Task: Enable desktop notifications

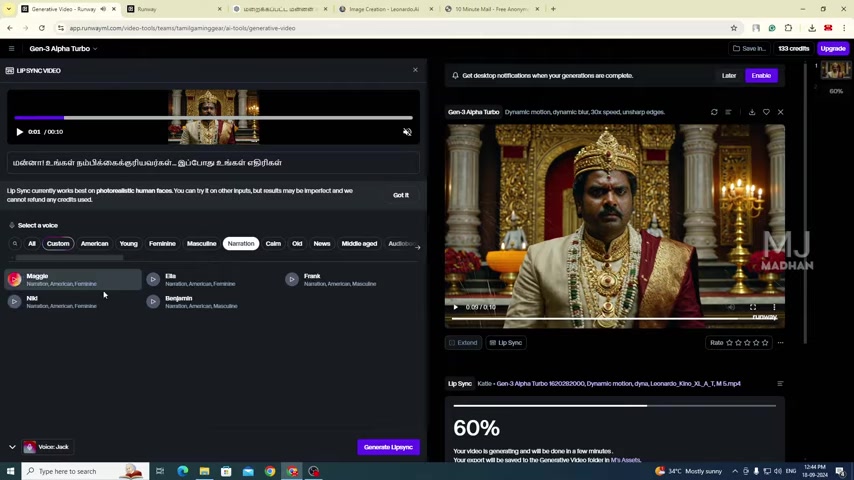Action: 761,76
